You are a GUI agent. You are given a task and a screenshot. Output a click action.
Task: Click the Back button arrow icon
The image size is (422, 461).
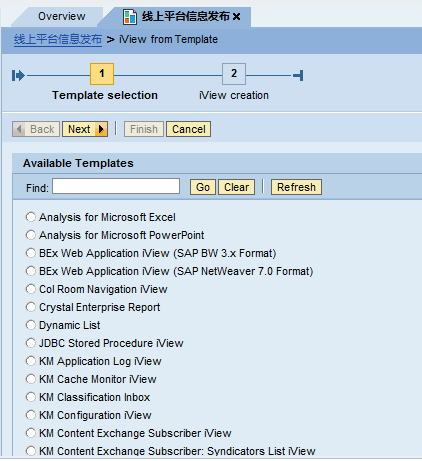(19, 129)
